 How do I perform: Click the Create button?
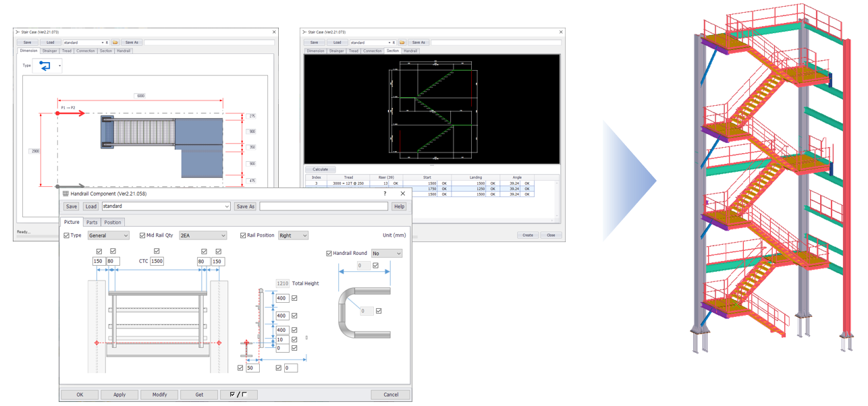528,235
